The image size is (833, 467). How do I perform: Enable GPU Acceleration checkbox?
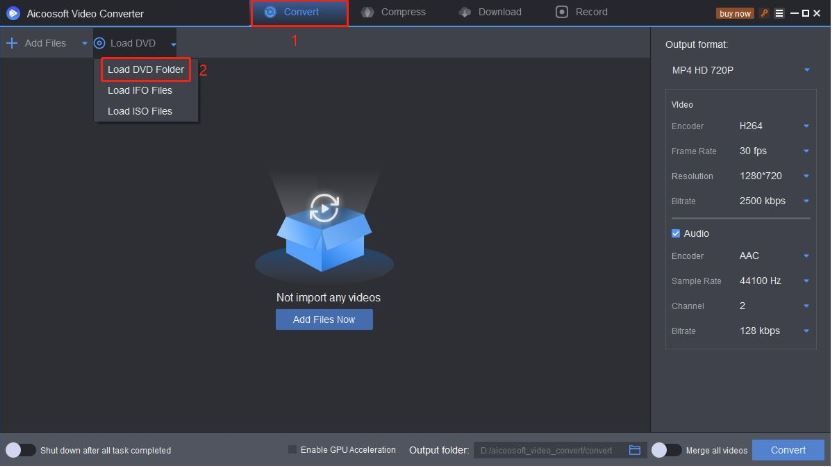(x=292, y=450)
